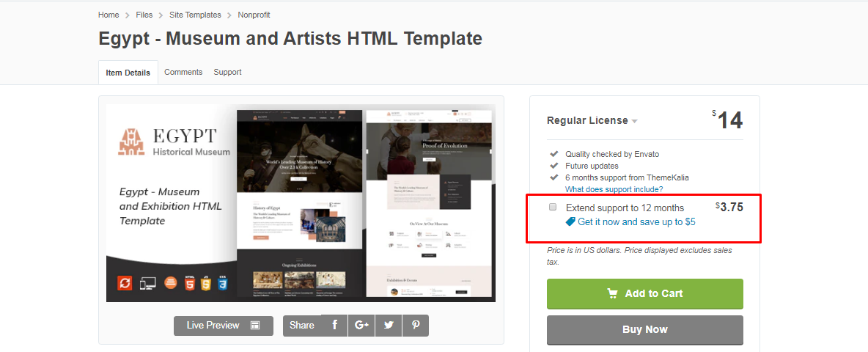Click the Live Preview window icon
The height and width of the screenshot is (352, 868).
254,326
